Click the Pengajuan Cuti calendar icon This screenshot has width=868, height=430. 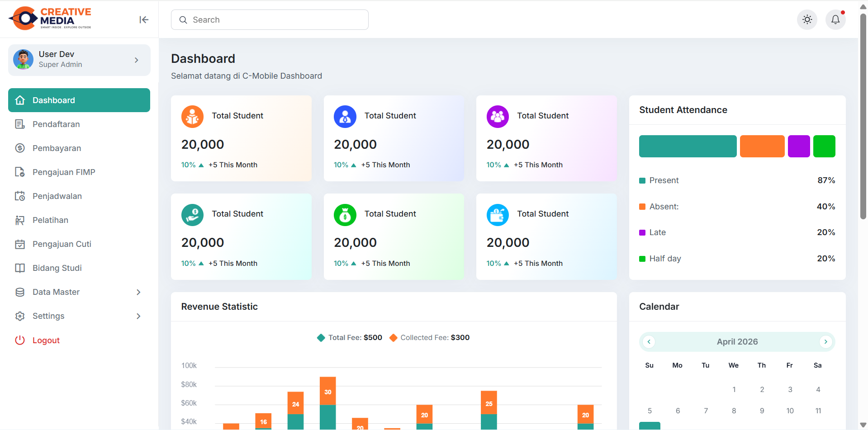(20, 244)
